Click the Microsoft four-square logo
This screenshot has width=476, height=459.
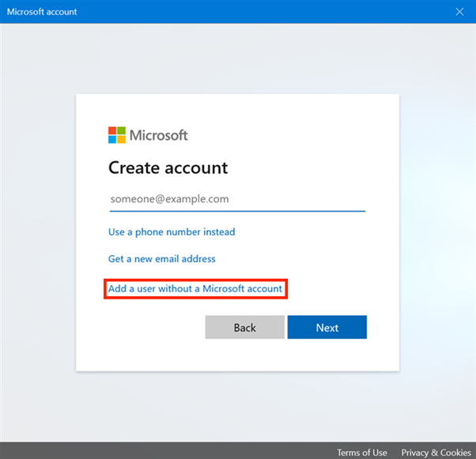tap(116, 135)
